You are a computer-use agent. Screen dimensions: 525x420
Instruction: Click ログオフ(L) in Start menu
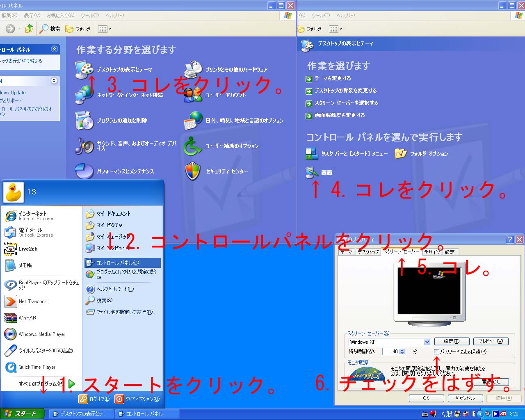pyautogui.click(x=94, y=399)
